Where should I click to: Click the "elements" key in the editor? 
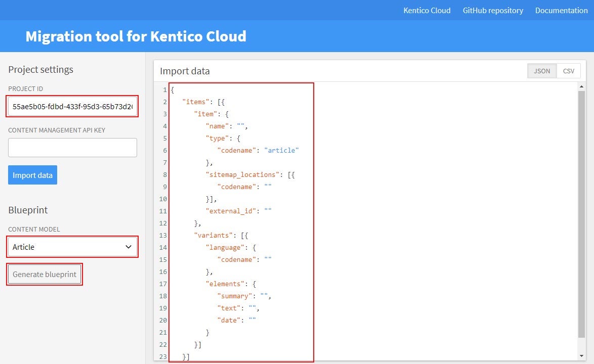pos(225,284)
